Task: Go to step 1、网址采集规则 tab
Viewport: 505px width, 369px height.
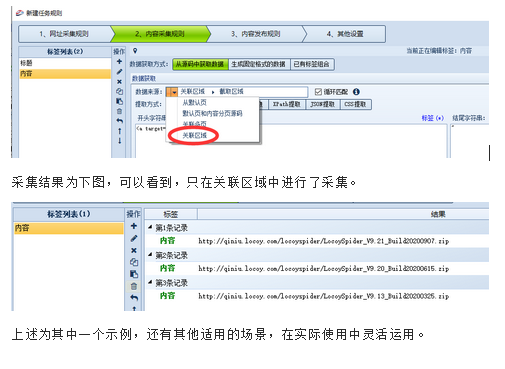Action: (64, 34)
